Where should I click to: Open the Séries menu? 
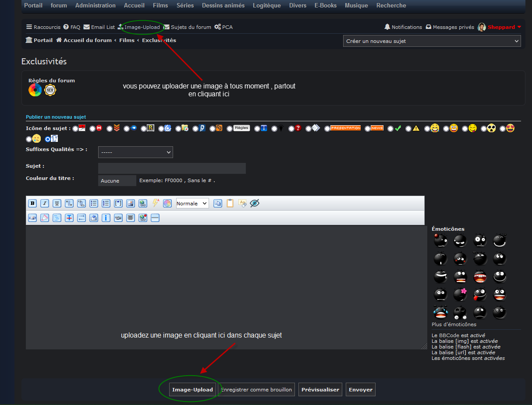click(x=185, y=6)
